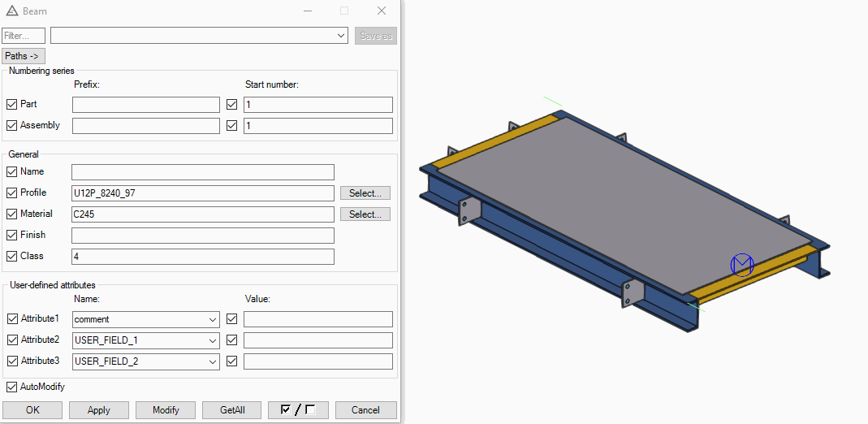
Task: Click the Class input field
Action: pos(202,257)
